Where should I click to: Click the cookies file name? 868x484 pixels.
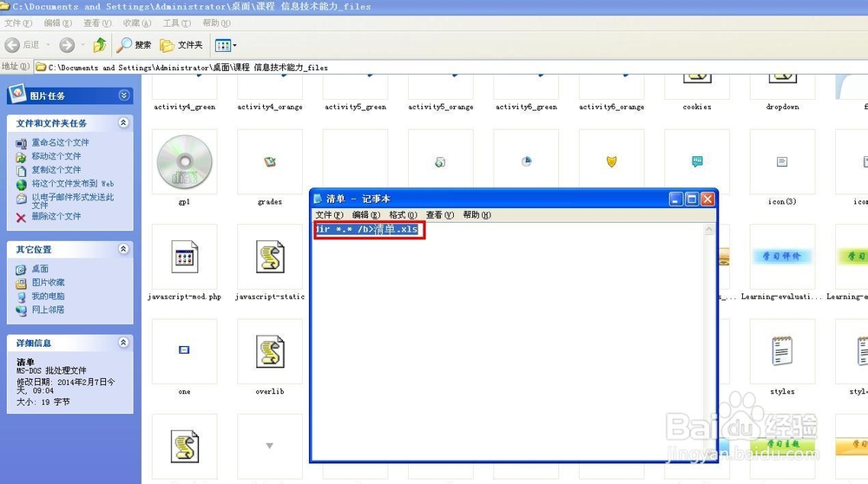(x=697, y=107)
